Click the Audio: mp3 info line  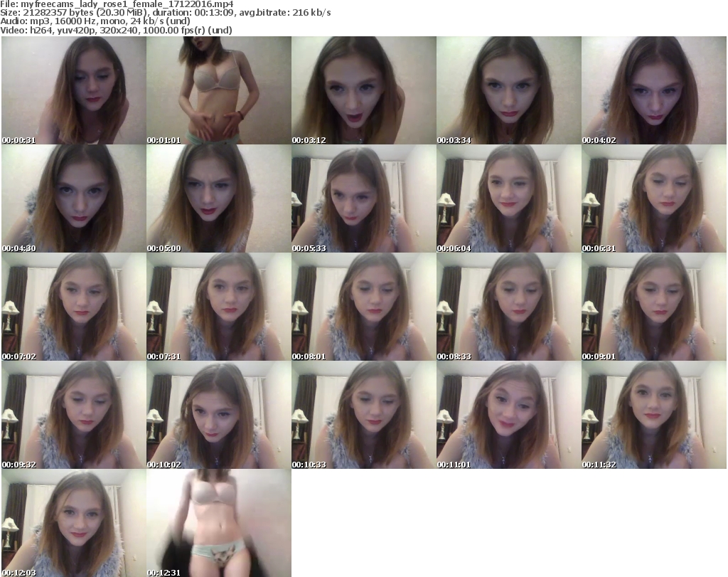[x=95, y=21]
